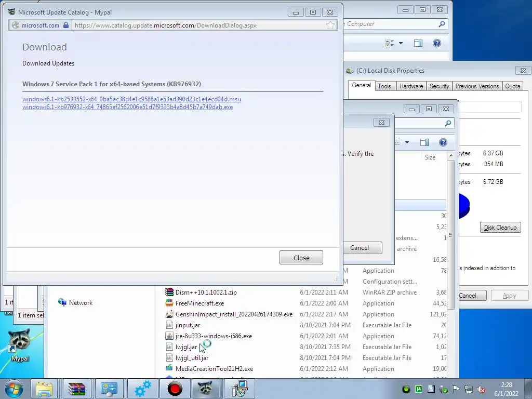Open the Windows Start menu
This screenshot has height=399, width=532.
(13, 389)
